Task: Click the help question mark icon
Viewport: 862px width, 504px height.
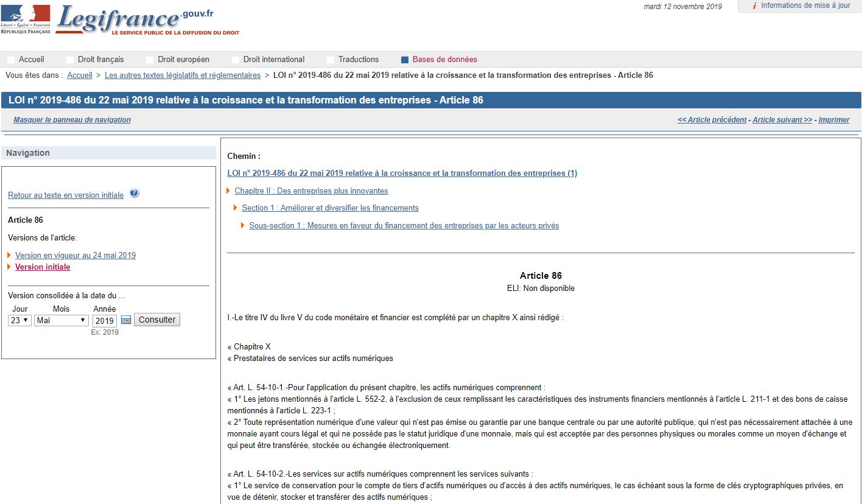Action: point(134,193)
